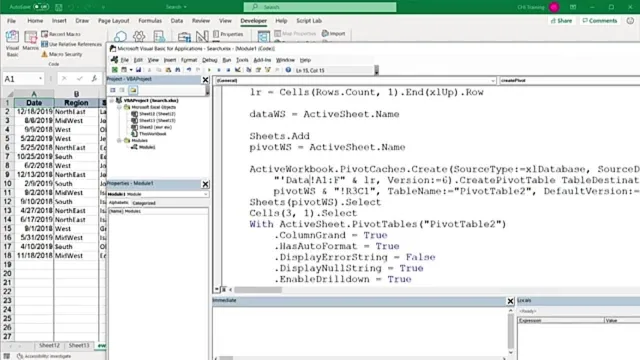
Task: Click View Object icon in Project panel
Action: click(x=122, y=90)
